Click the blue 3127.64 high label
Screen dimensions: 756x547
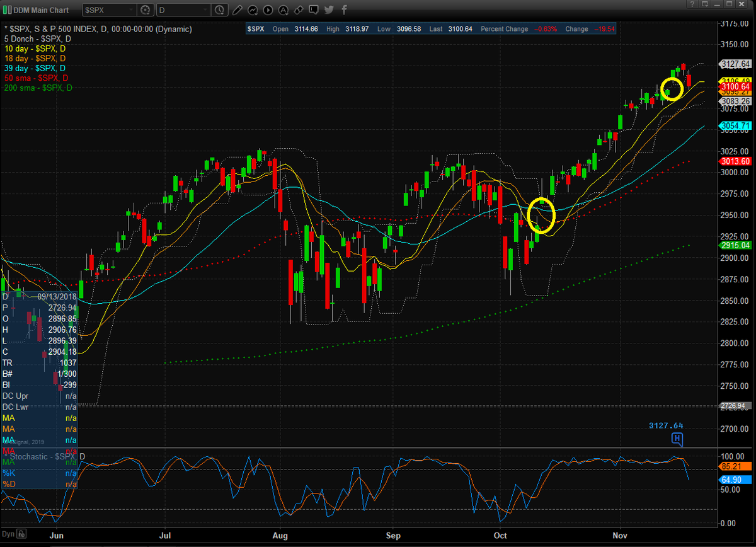pos(666,425)
